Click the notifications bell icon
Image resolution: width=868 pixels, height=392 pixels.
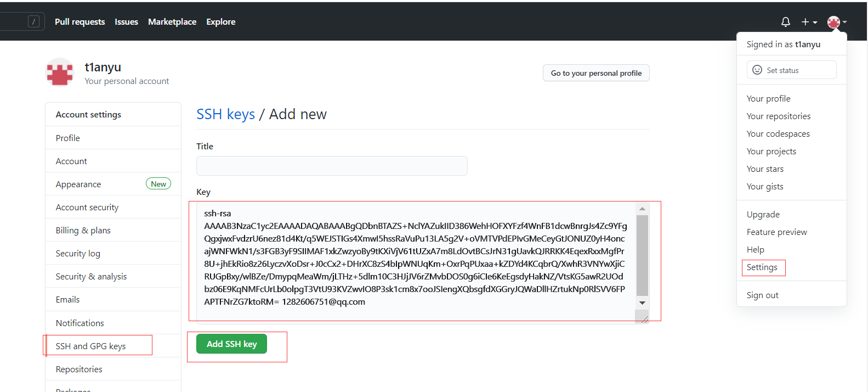[x=785, y=22]
